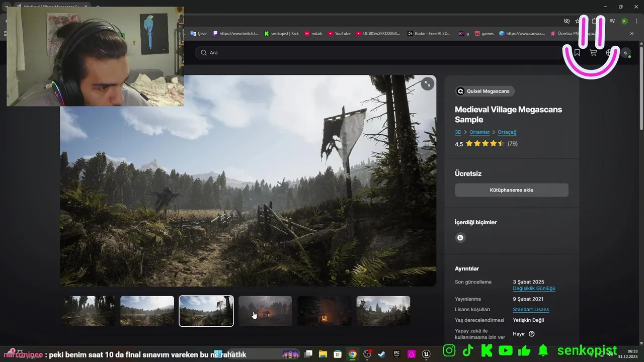Click the Ücretsiz price text
Viewport: 644px width, 362px height.
coord(468,173)
